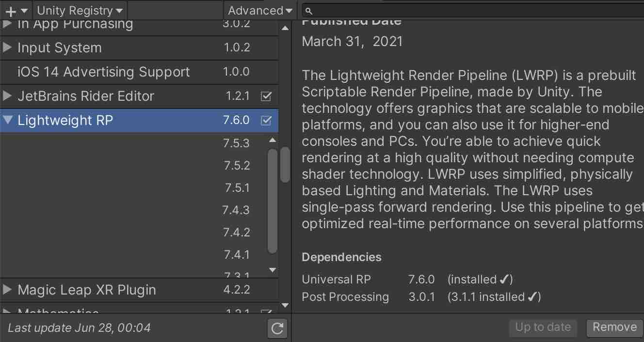644x342 pixels.
Task: Click the Post Processing 3.1.1 installed checkmark
Action: [x=532, y=297]
